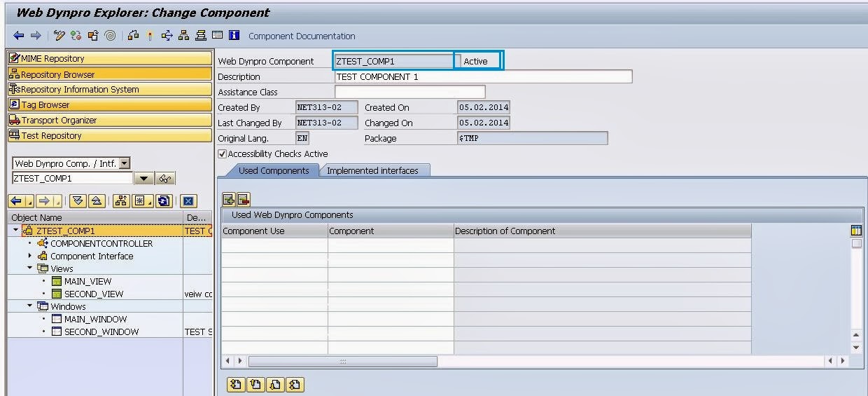Click the delete row icon above table
868x396 pixels.
tap(243, 199)
